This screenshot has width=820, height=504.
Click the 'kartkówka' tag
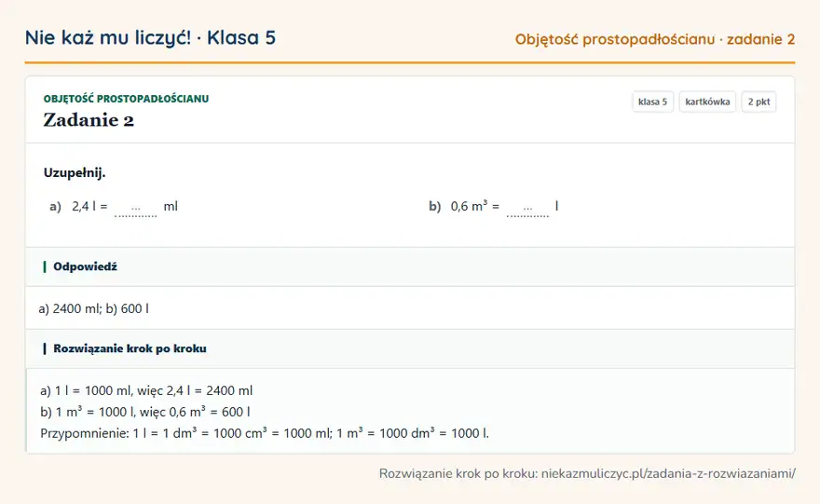pos(707,102)
